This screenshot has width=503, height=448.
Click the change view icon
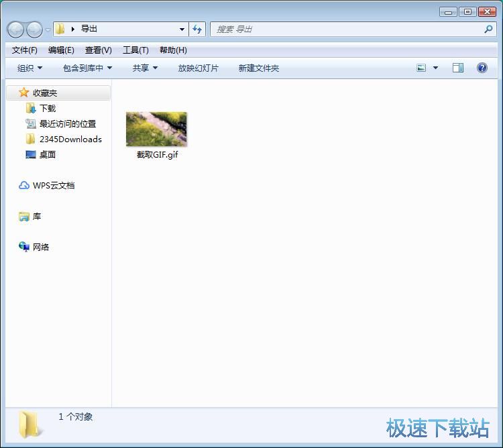tap(421, 68)
